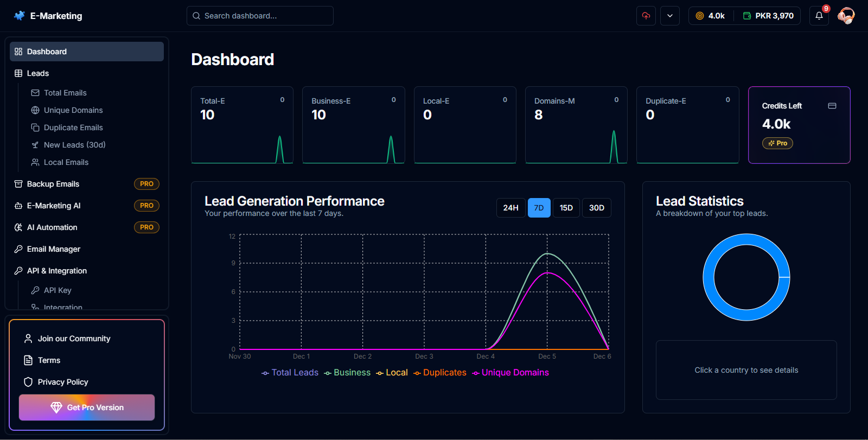Expand the Leads menu section
The height and width of the screenshot is (440, 868).
point(87,73)
